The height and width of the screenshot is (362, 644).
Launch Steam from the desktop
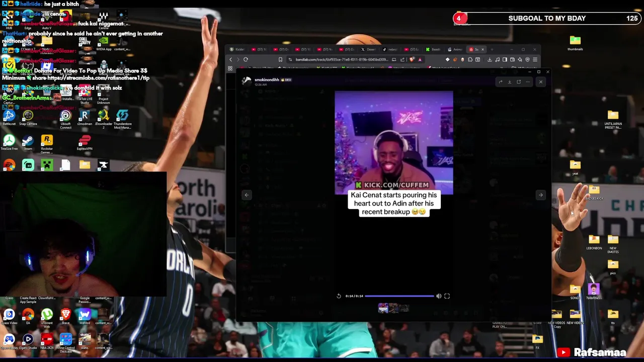pos(28,143)
